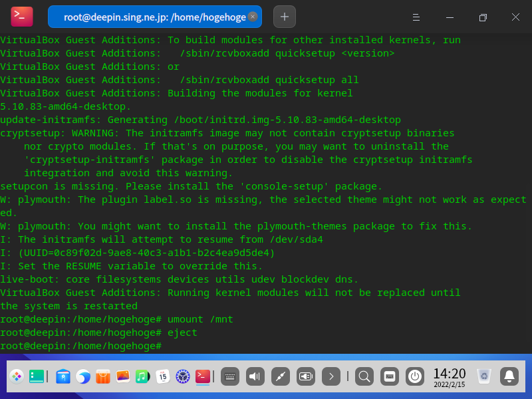Close the terminal window
The width and height of the screenshot is (532, 399).
click(516, 17)
